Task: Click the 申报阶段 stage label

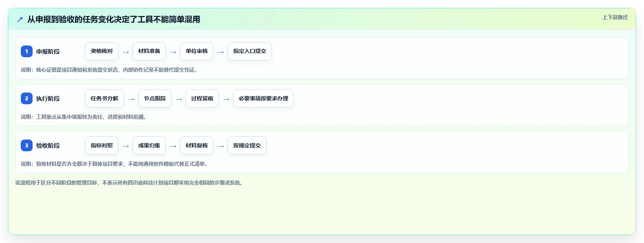Action: coord(48,51)
